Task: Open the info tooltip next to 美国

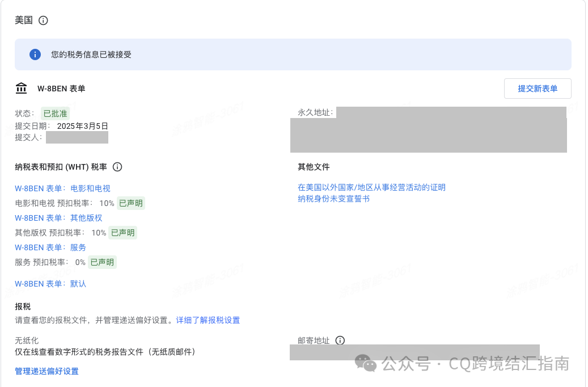Action: [x=43, y=20]
